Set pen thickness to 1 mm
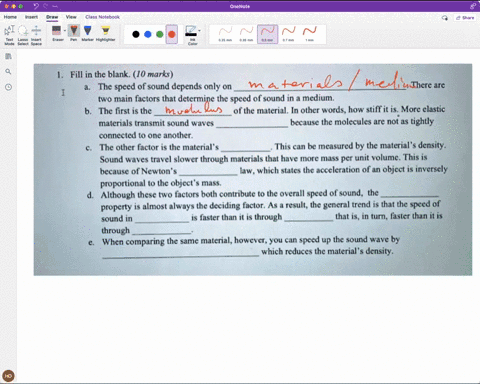 309,34
